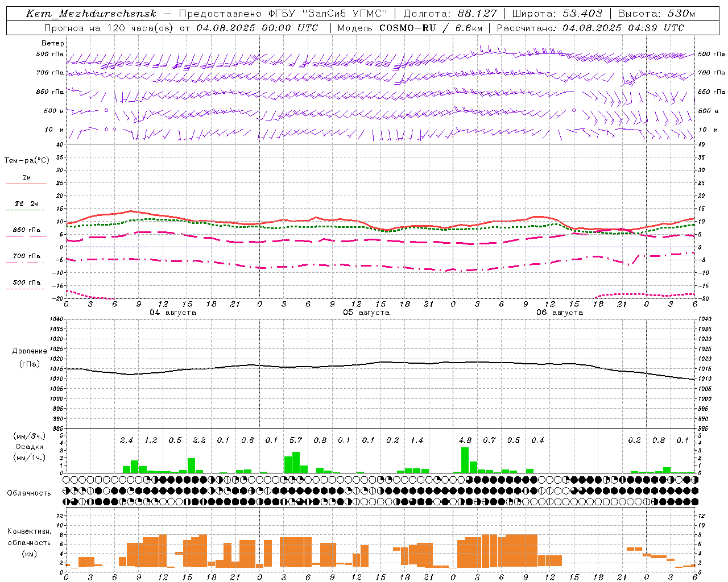Click 'Рассчитано: 04.08.2025 04:39 UTC' timestamp

pyautogui.click(x=590, y=28)
